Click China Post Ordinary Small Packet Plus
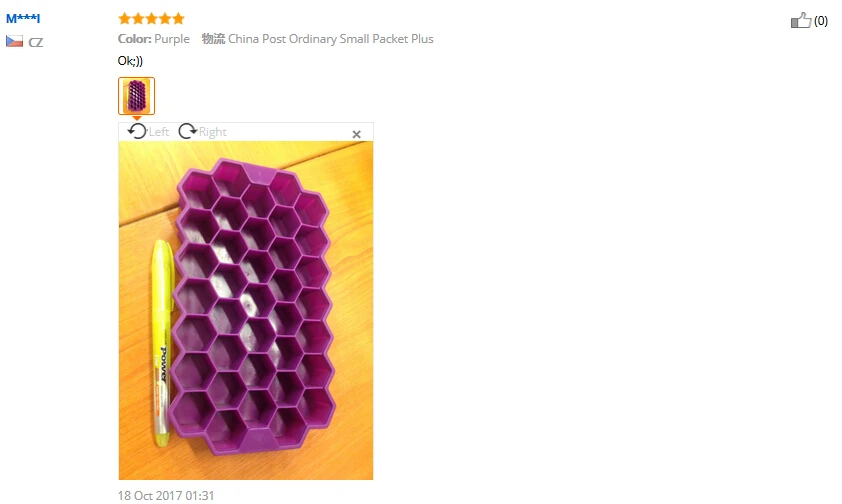 click(x=331, y=39)
